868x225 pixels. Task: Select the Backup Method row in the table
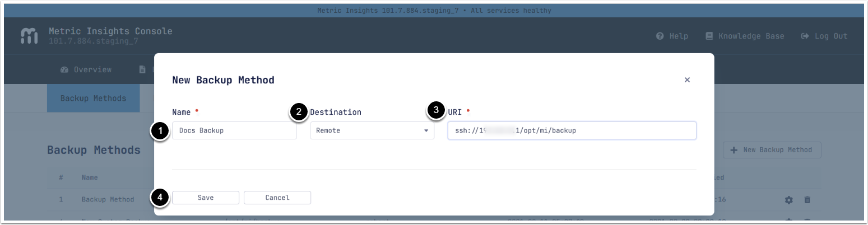pyautogui.click(x=108, y=199)
